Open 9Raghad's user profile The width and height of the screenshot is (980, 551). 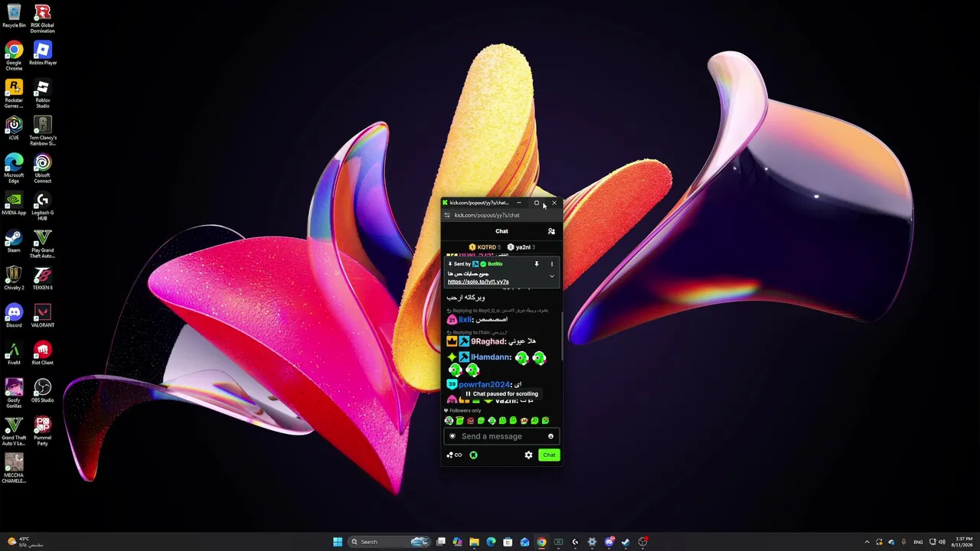click(x=488, y=341)
